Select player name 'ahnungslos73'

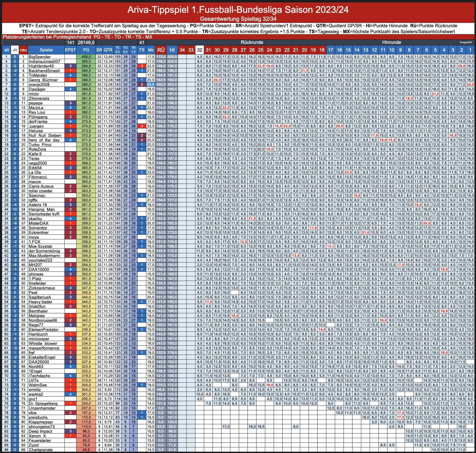42,427
